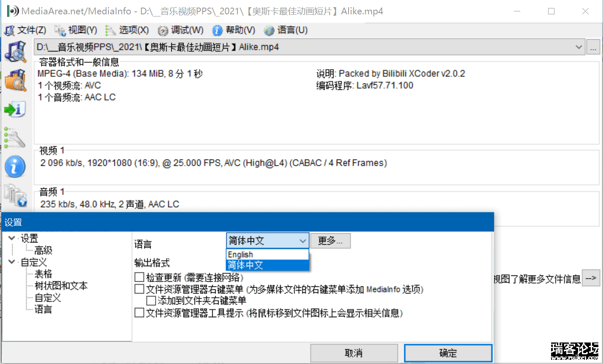Click the open file icon in sidebar
603x364 pixels.
pyautogui.click(x=16, y=51)
